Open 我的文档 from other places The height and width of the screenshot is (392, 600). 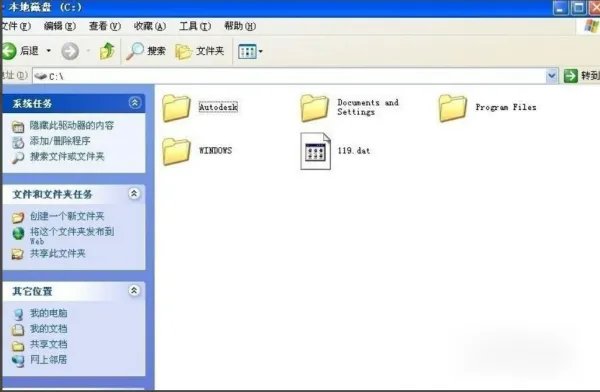[x=49, y=328]
